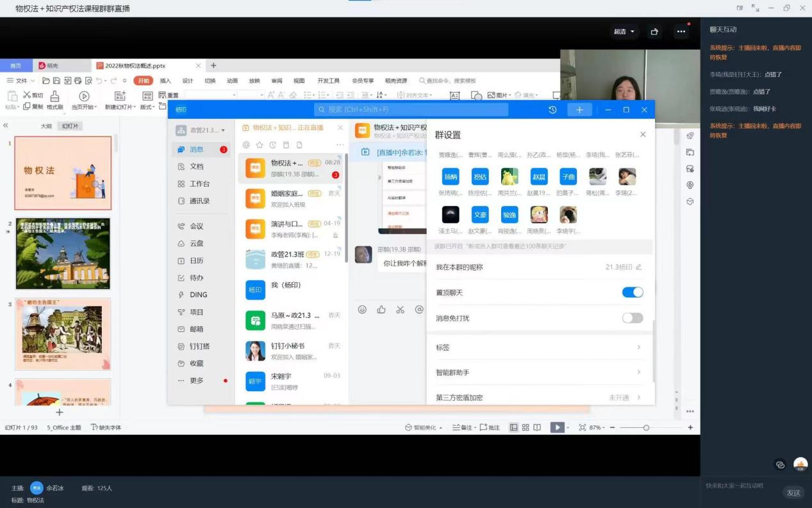This screenshot has width=812, height=508.
Task: Click 批注 comments button in WPS status bar
Action: tap(490, 428)
